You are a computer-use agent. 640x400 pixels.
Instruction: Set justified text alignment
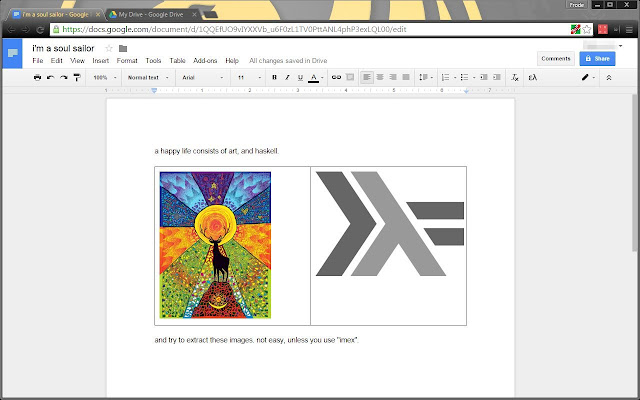click(x=406, y=77)
